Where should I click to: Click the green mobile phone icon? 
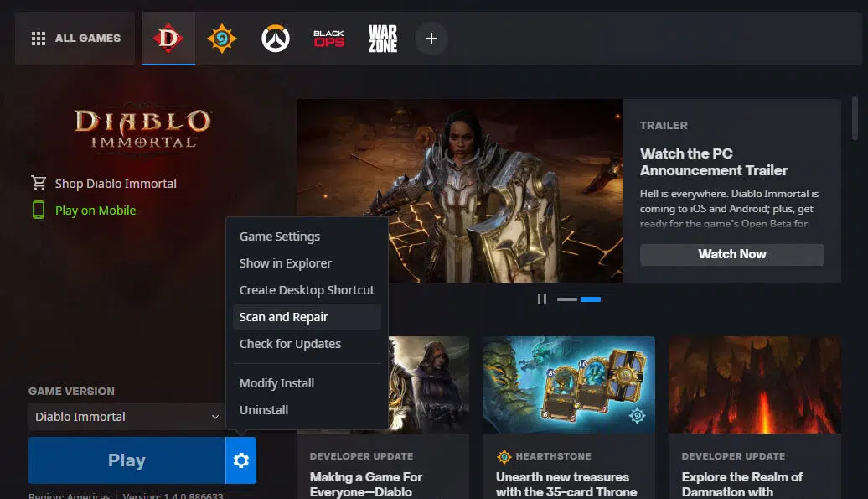point(39,210)
